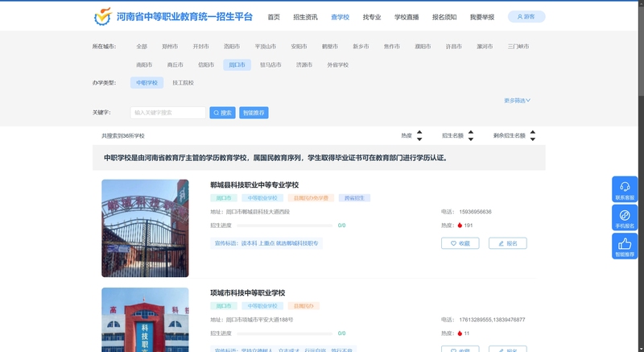This screenshot has height=352, width=644.
Task: Open 报名须知 navigation item
Action: tap(444, 17)
